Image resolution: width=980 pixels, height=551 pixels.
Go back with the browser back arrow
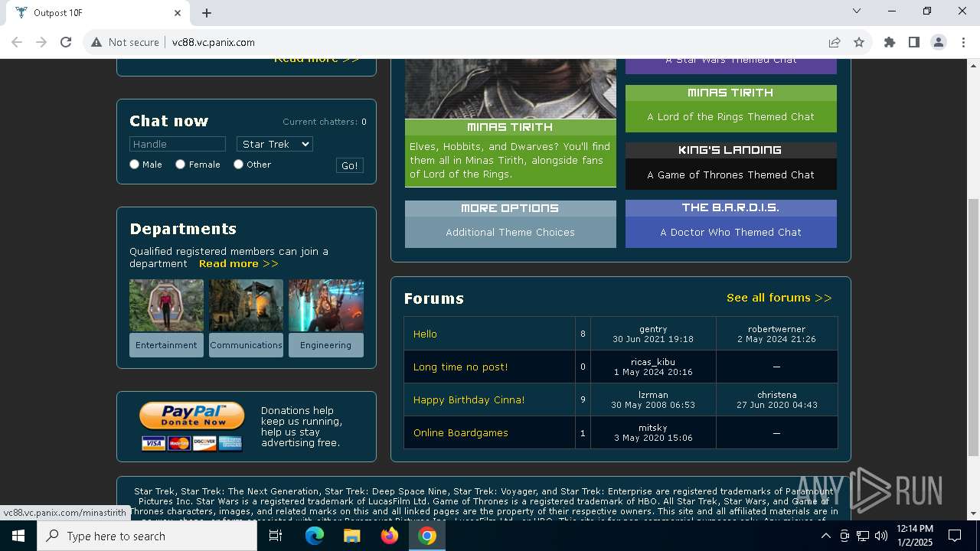[x=17, y=42]
